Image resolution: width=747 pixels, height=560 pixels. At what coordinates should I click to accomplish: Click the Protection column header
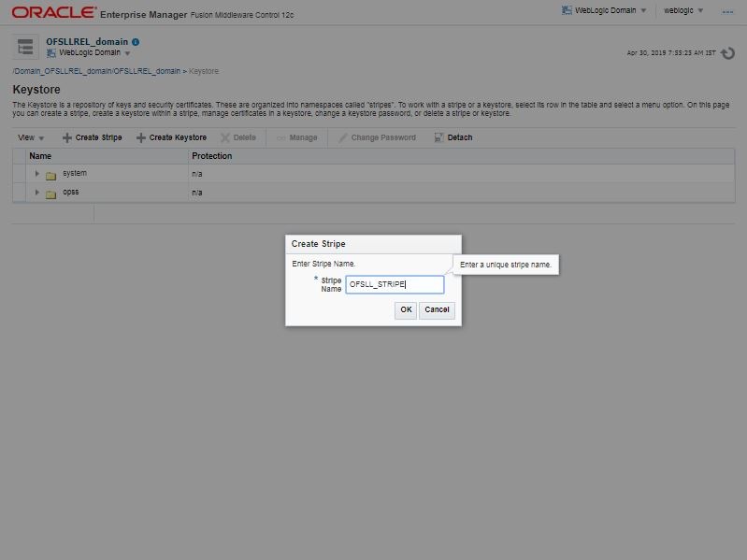click(x=461, y=156)
